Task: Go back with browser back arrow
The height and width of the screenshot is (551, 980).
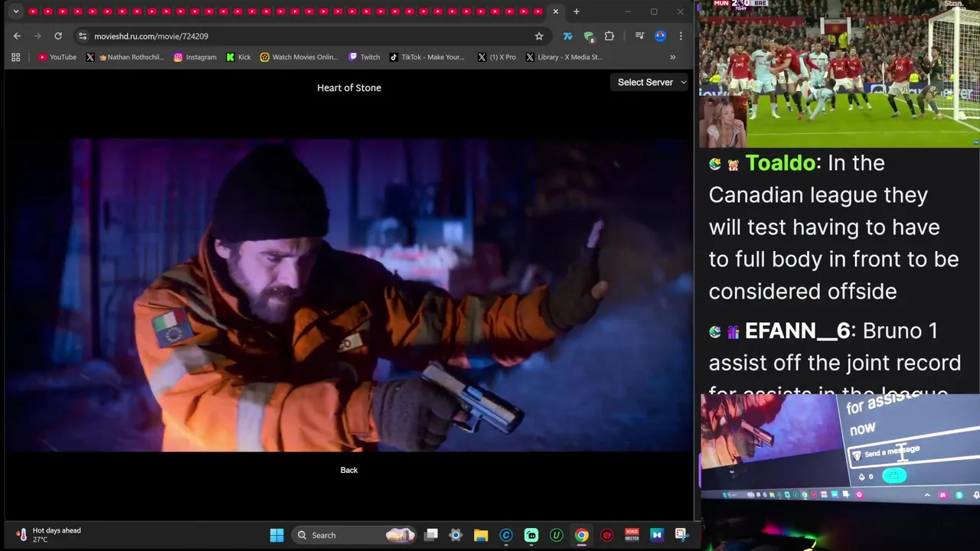Action: tap(17, 36)
